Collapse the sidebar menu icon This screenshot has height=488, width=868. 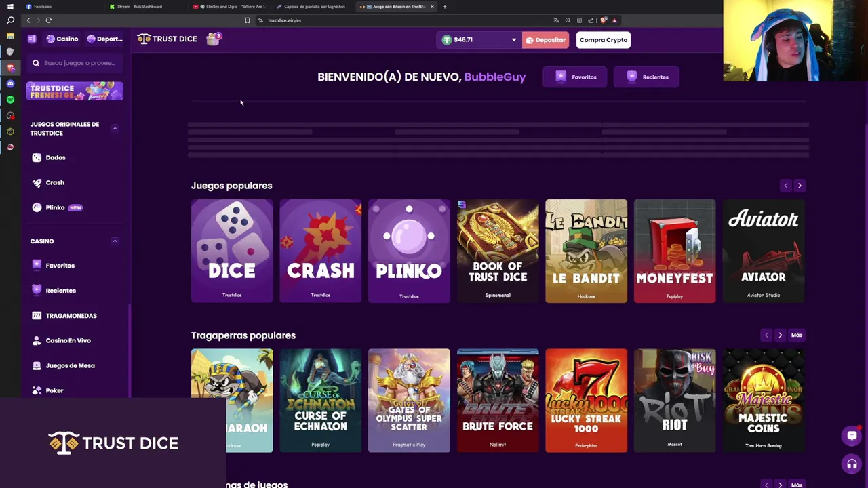pos(32,39)
